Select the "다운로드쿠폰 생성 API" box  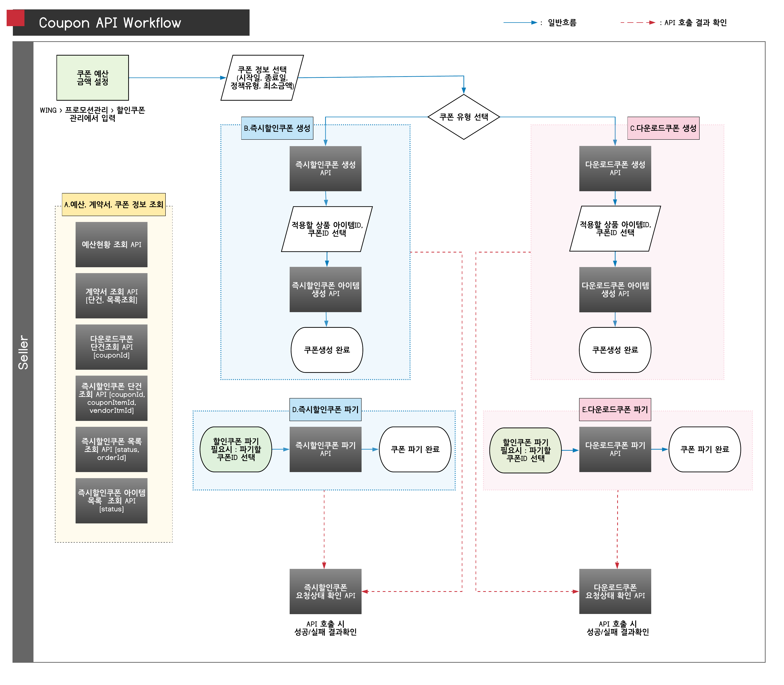pyautogui.click(x=615, y=169)
